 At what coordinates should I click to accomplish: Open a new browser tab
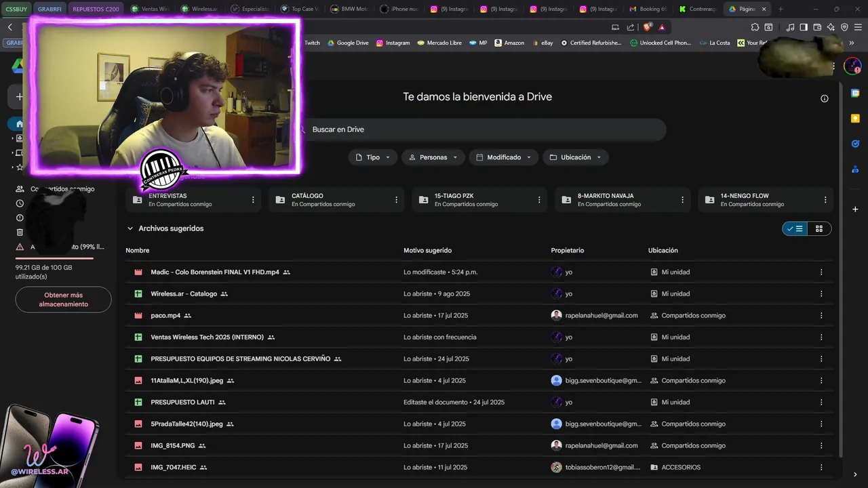(x=781, y=9)
